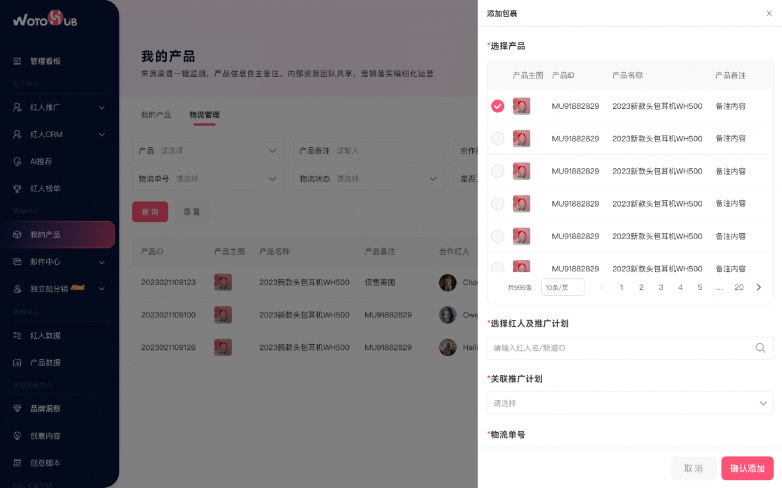
Task: Click 共999条 total count text
Action: pos(520,287)
